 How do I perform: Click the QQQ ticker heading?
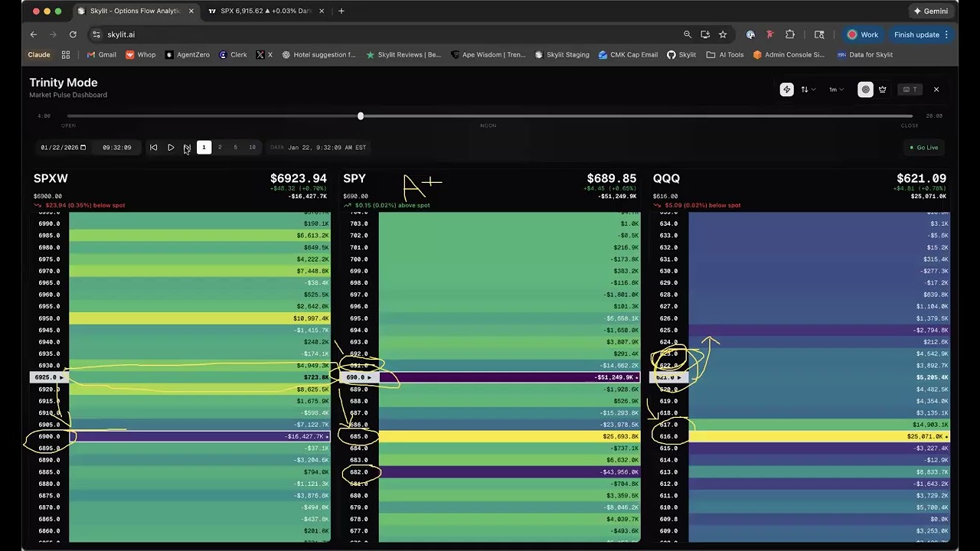tap(666, 178)
